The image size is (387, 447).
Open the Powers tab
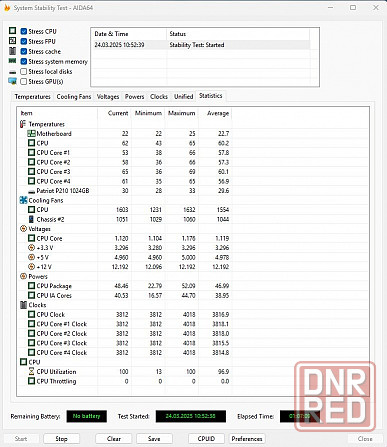tap(135, 97)
